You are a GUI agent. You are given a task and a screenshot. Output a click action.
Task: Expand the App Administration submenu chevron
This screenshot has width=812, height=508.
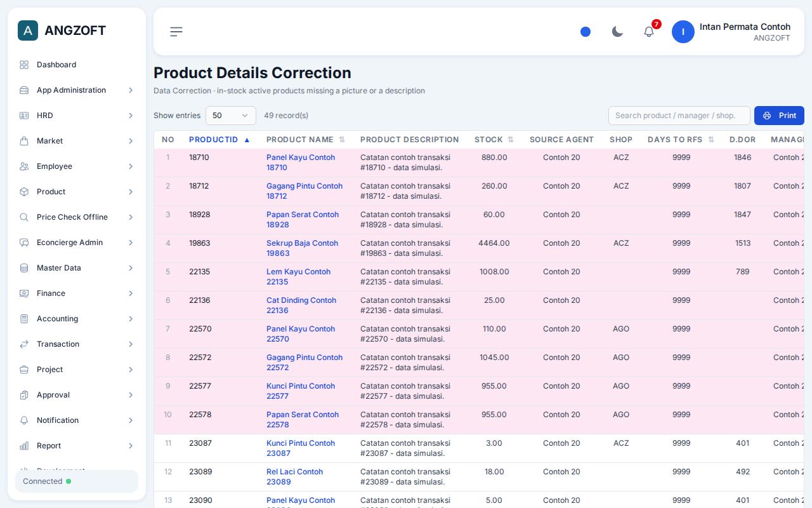click(131, 90)
